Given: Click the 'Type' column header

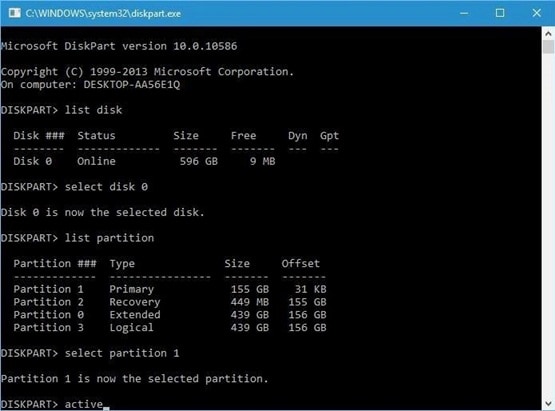Looking at the screenshot, I should (x=122, y=264).
